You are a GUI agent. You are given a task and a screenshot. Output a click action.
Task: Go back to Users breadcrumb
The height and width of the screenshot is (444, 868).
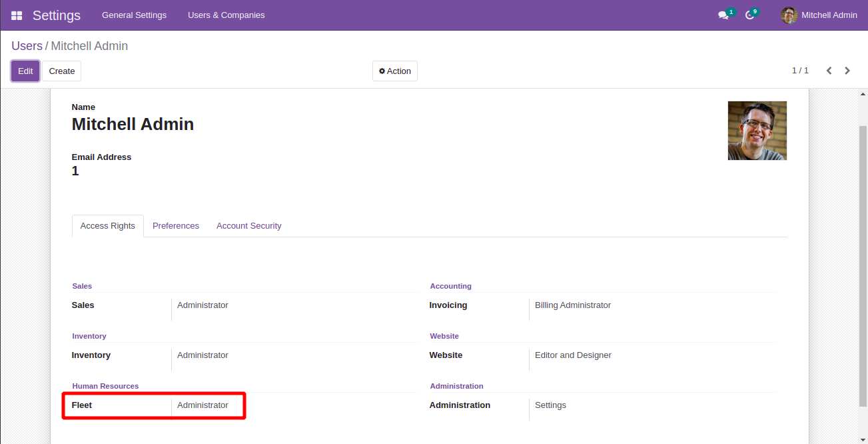pyautogui.click(x=27, y=46)
